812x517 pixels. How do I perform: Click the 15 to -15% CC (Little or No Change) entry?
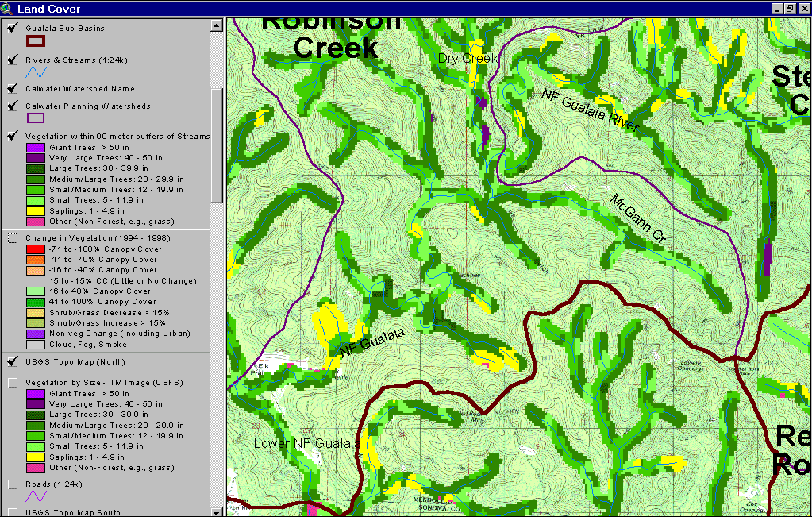pyautogui.click(x=123, y=281)
